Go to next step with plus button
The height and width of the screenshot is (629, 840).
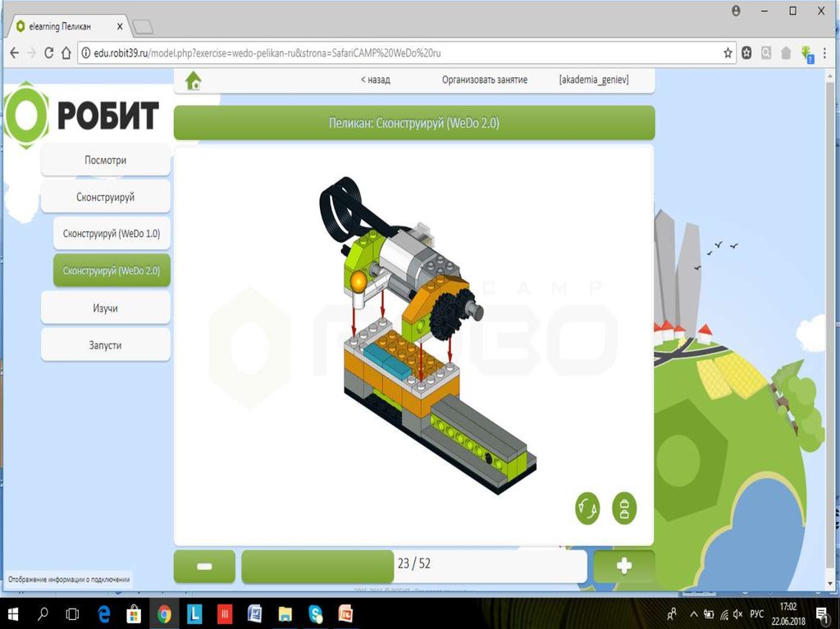623,566
